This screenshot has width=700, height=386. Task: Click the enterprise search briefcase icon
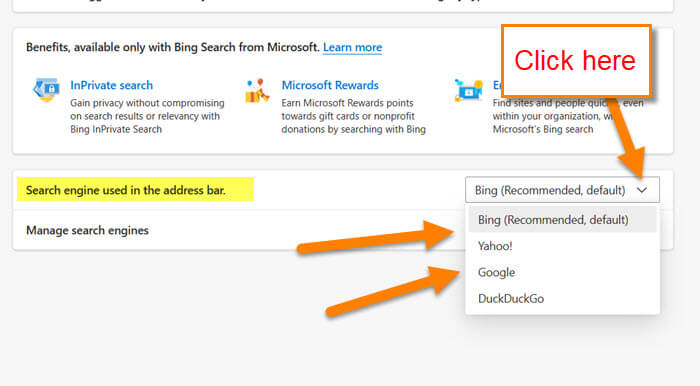(468, 90)
